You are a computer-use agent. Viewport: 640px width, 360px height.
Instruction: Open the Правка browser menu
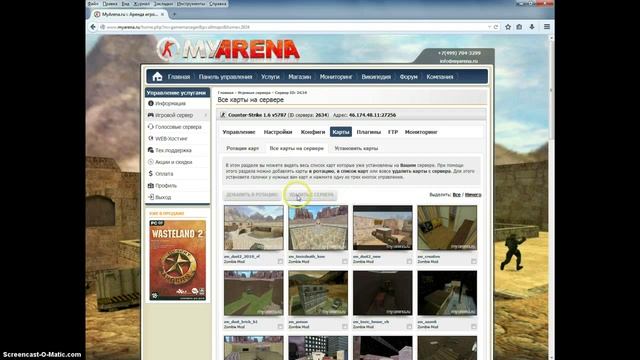pos(110,4)
